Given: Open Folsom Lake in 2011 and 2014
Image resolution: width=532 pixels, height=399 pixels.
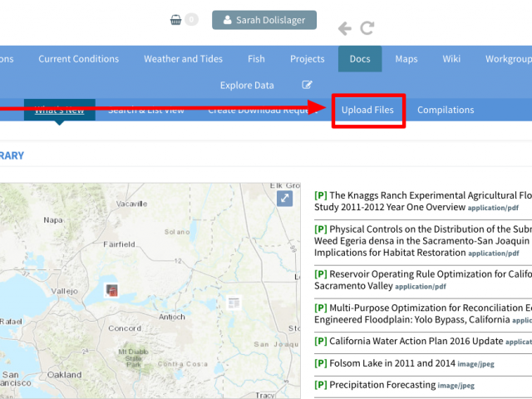Looking at the screenshot, I should click(x=381, y=362).
